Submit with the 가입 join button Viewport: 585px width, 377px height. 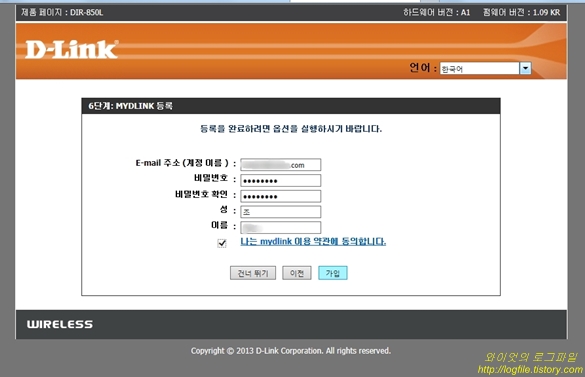333,273
